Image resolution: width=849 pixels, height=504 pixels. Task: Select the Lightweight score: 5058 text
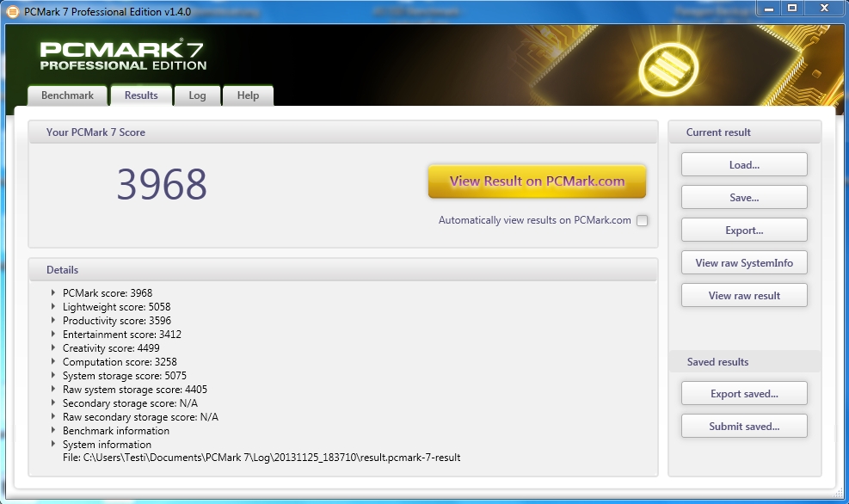pos(116,307)
